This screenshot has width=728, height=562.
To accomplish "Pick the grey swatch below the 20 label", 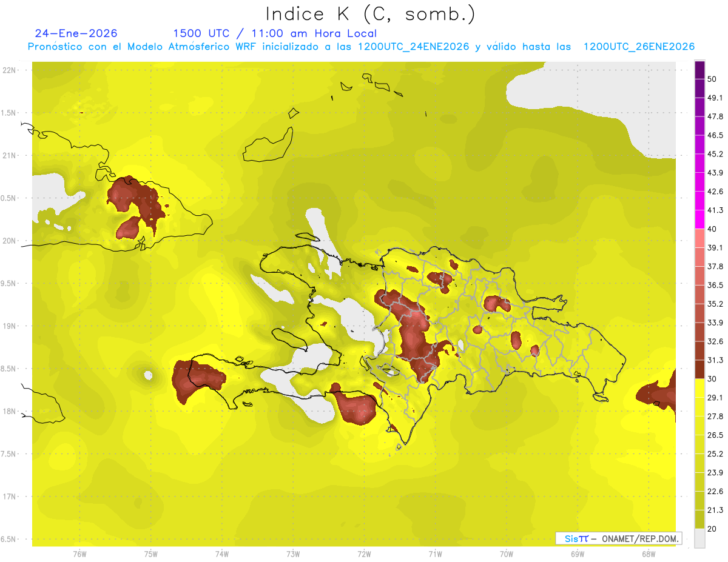I will point(699,538).
